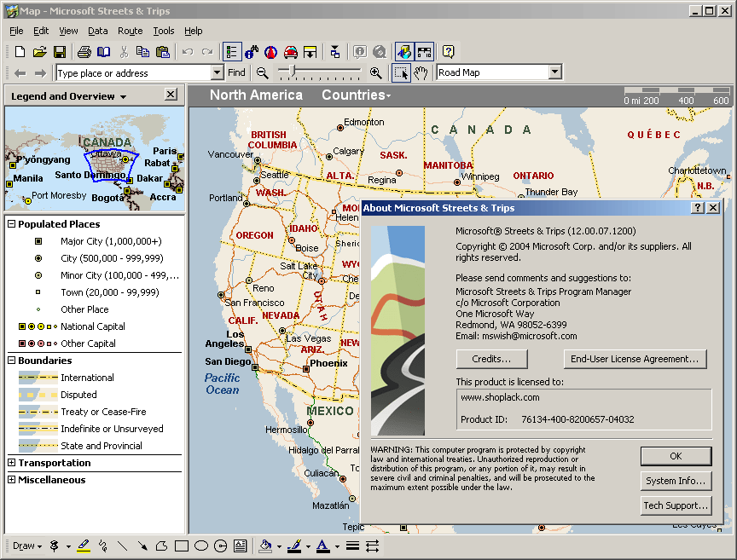Click the Open folder toolbar icon

[39, 52]
